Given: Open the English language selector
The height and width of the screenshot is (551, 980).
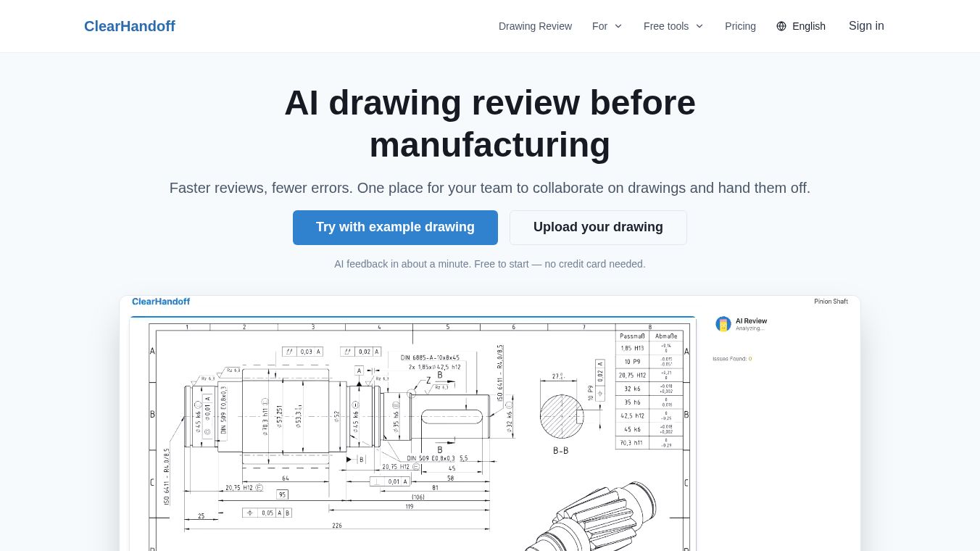Looking at the screenshot, I should click(801, 26).
